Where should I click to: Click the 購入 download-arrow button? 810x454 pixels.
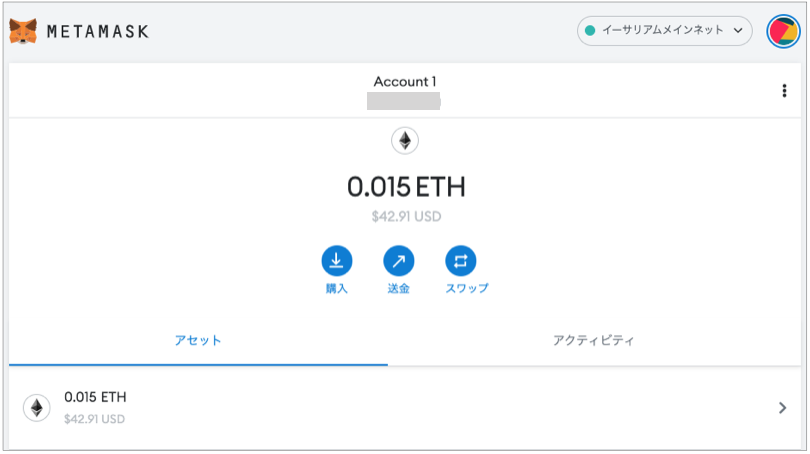tap(337, 261)
